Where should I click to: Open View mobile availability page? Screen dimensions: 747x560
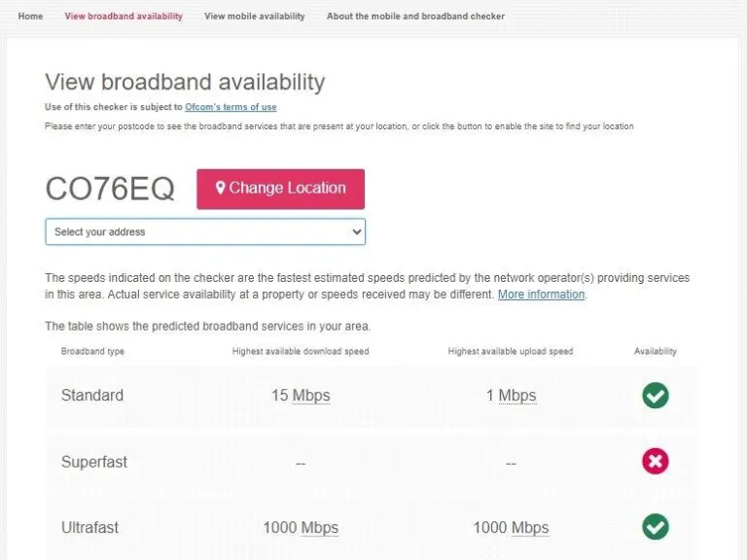click(254, 17)
